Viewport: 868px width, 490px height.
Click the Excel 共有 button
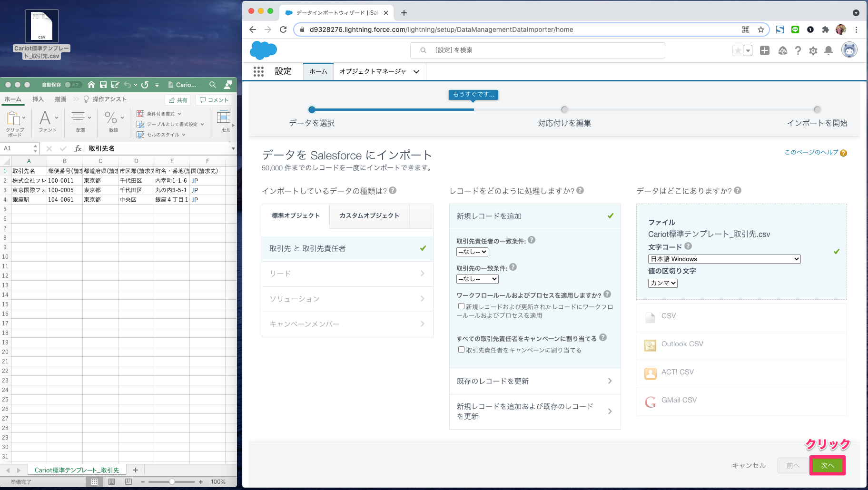coord(178,100)
